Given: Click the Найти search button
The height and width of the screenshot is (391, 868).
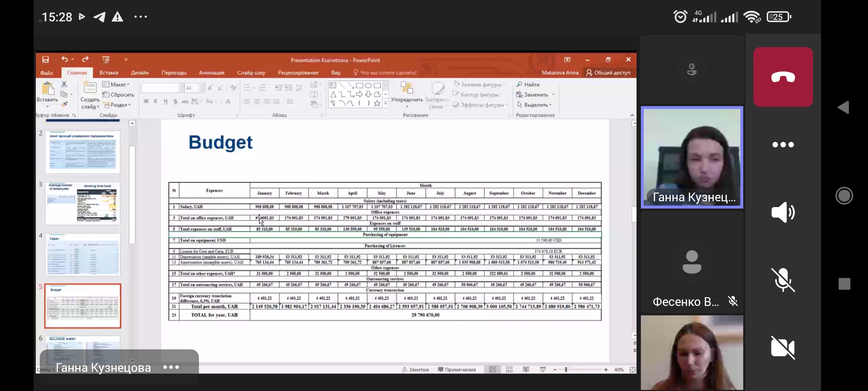Looking at the screenshot, I should point(528,84).
